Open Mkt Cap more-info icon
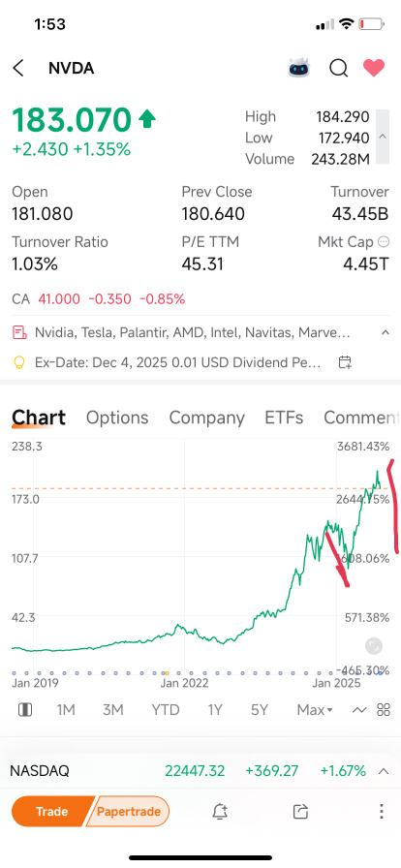This screenshot has width=401, height=868. pyautogui.click(x=383, y=242)
